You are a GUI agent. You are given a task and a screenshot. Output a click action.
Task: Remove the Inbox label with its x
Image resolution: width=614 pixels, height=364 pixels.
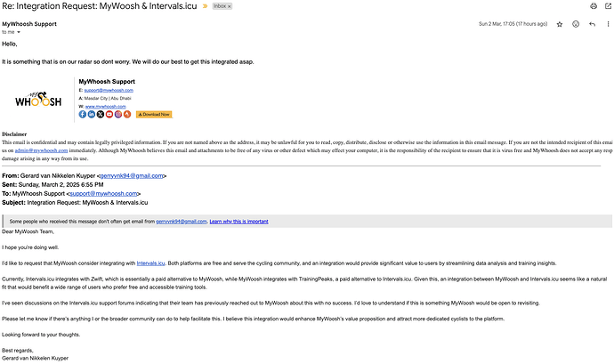click(229, 6)
